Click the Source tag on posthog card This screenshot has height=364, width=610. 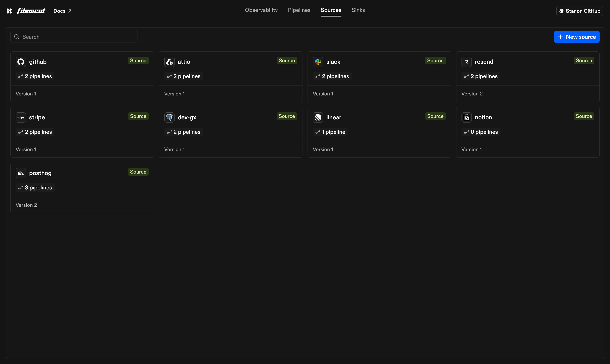point(138,172)
